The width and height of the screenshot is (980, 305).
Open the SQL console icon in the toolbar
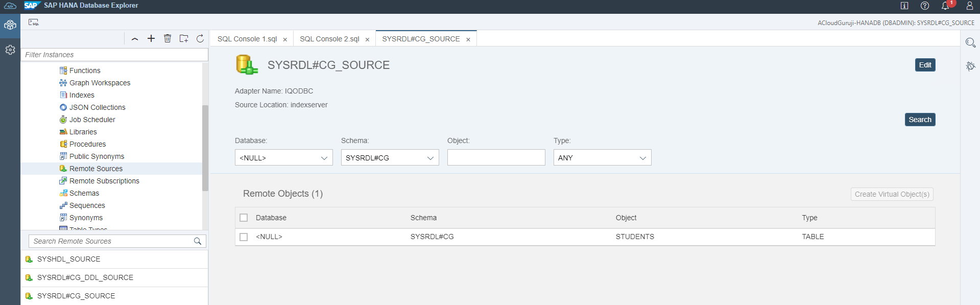[x=34, y=22]
